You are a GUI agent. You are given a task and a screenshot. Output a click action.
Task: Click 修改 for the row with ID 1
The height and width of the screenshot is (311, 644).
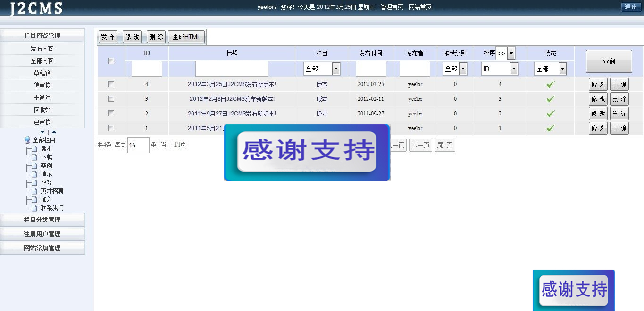pos(598,128)
